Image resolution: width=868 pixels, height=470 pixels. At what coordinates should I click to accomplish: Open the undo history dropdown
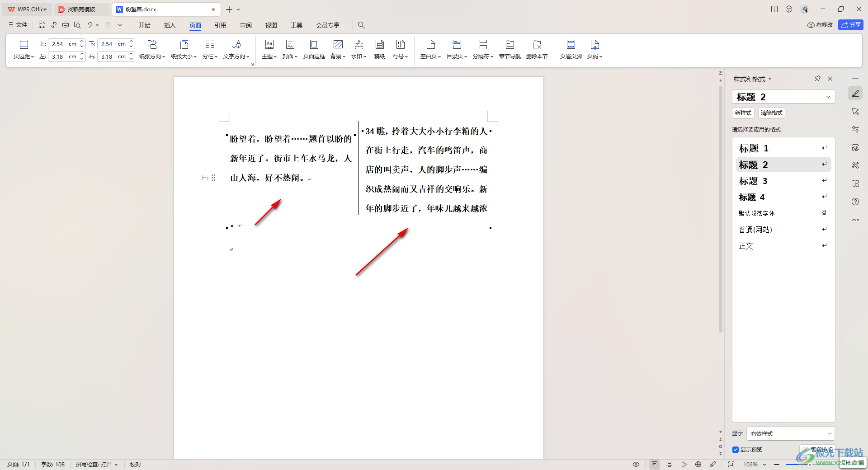point(97,25)
